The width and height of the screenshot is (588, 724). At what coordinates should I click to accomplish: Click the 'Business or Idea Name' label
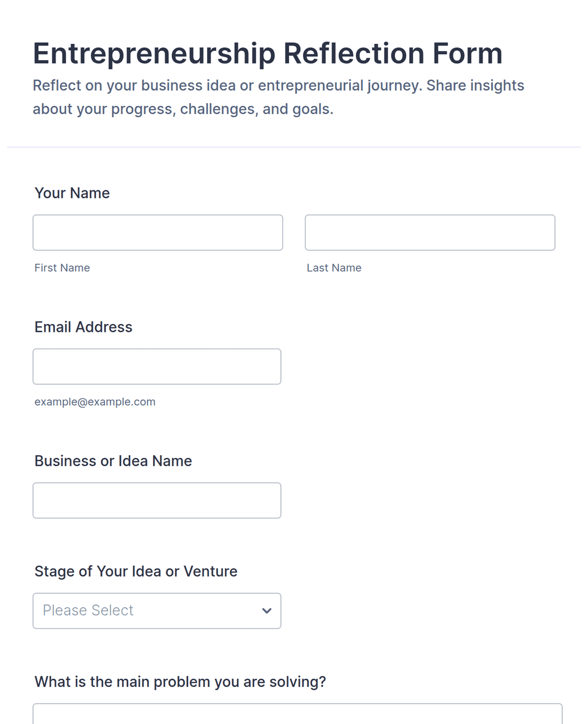pyautogui.click(x=113, y=461)
